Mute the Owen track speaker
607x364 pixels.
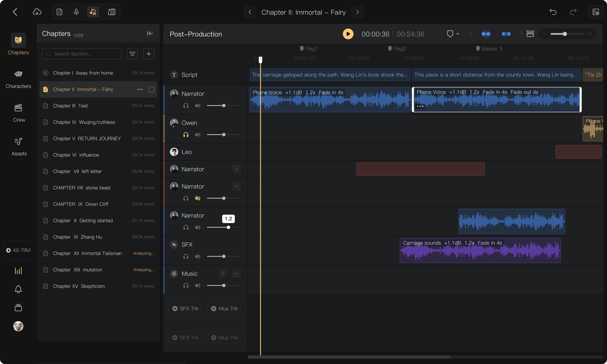tap(197, 135)
